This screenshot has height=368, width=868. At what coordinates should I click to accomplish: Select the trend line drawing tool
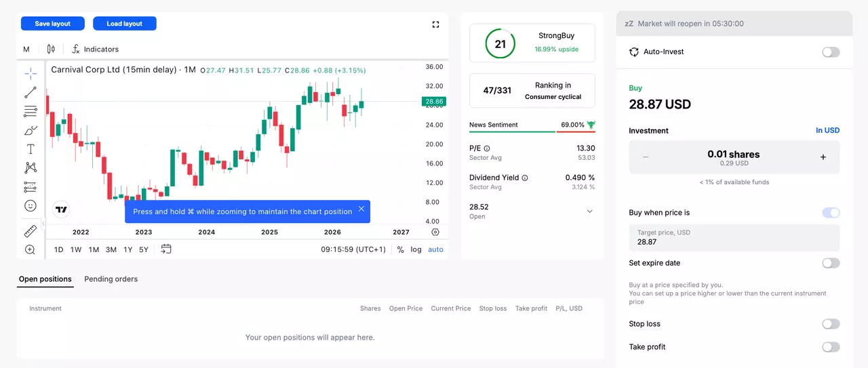(x=31, y=92)
